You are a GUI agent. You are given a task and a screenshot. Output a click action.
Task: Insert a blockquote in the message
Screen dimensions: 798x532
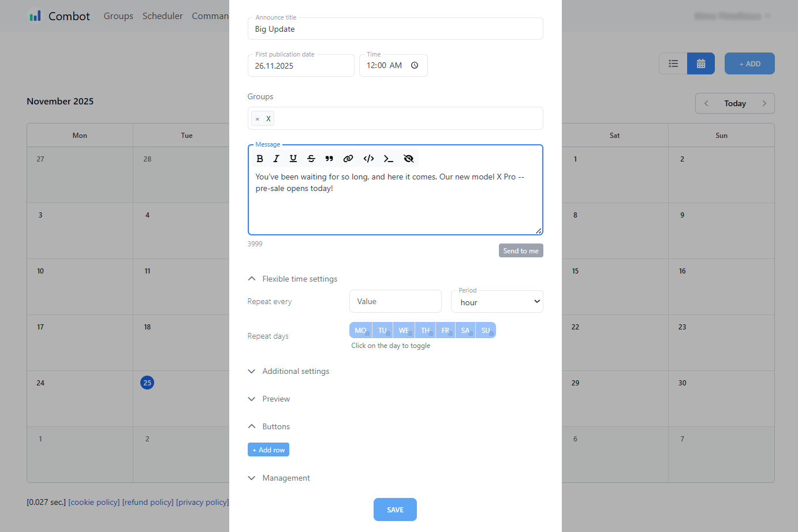pyautogui.click(x=329, y=158)
